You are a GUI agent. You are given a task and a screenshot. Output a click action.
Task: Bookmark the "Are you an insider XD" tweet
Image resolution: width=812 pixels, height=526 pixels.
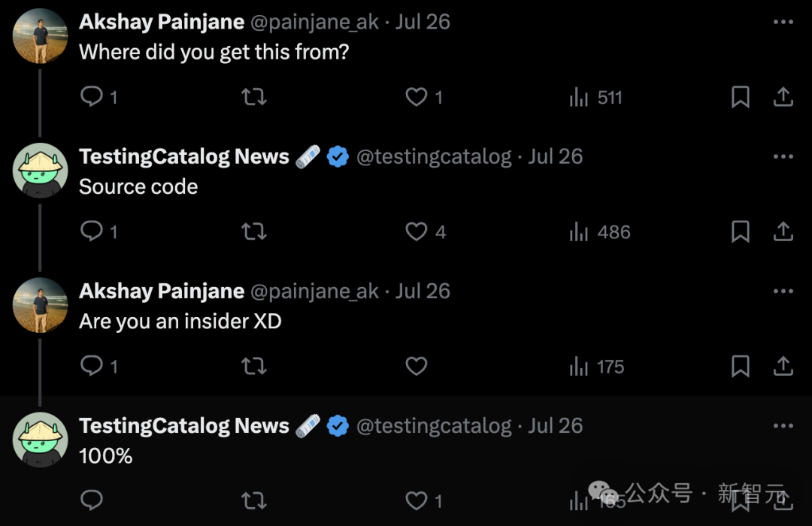[741, 366]
